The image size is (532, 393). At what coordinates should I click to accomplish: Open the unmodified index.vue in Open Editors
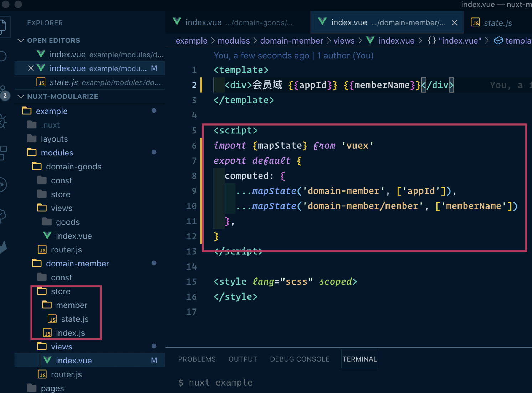pyautogui.click(x=89, y=55)
